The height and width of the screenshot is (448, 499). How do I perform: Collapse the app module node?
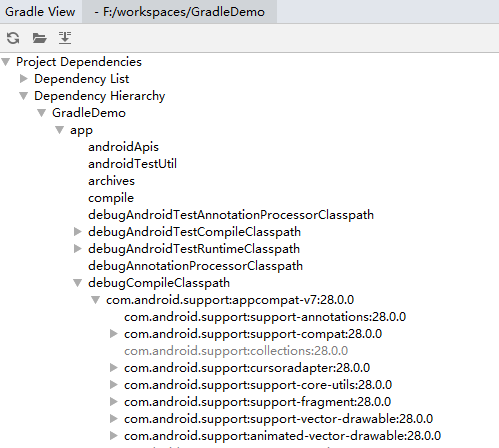(60, 130)
